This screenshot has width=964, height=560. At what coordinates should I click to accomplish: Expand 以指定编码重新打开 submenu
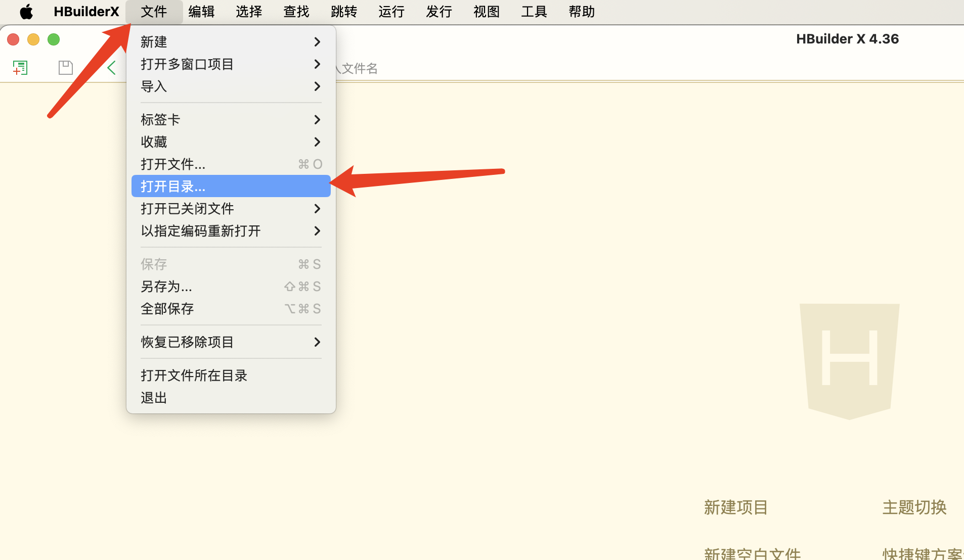tap(231, 231)
